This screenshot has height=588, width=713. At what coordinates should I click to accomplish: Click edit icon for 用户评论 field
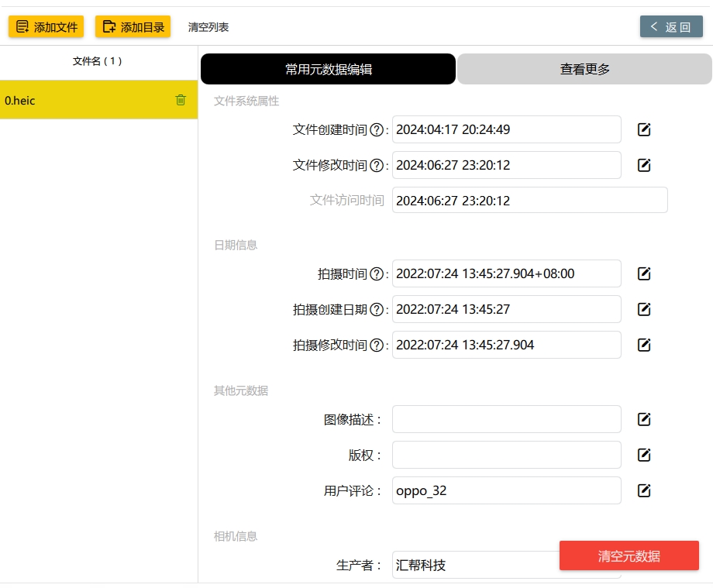[x=644, y=490]
